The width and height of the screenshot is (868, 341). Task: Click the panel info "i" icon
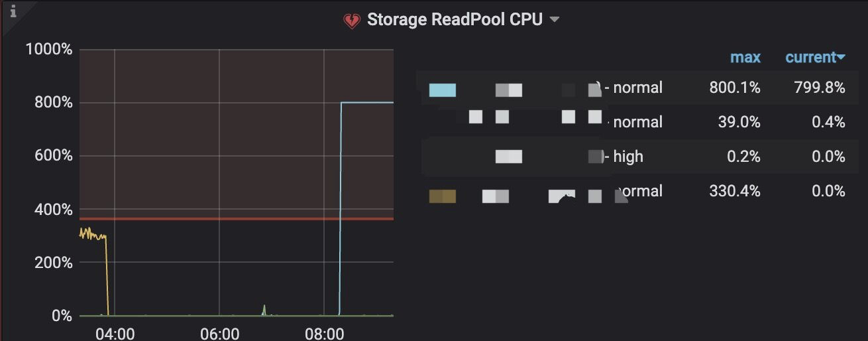pyautogui.click(x=13, y=11)
